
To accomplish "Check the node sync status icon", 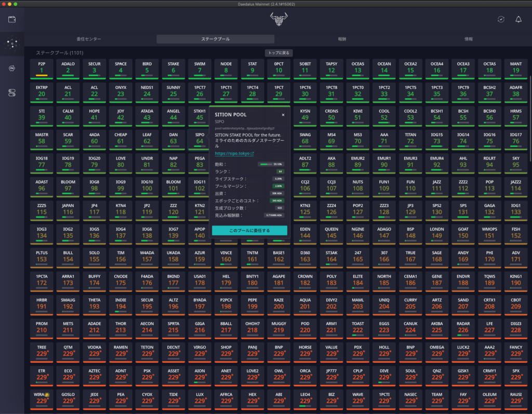I will (x=500, y=19).
